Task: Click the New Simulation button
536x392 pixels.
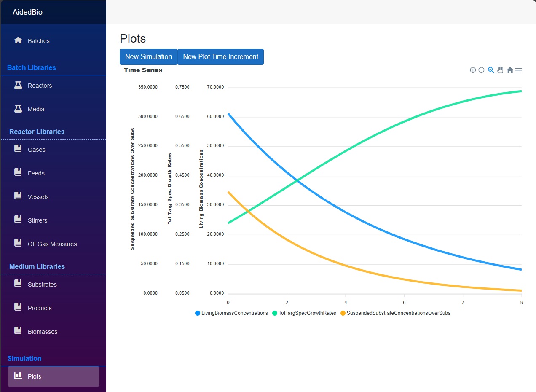Action: pos(148,57)
